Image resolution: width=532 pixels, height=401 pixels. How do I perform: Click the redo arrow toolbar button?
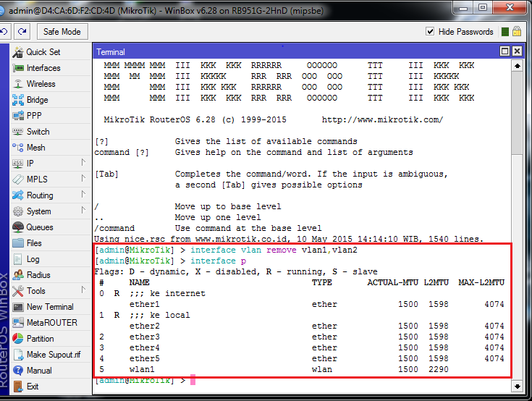click(22, 32)
